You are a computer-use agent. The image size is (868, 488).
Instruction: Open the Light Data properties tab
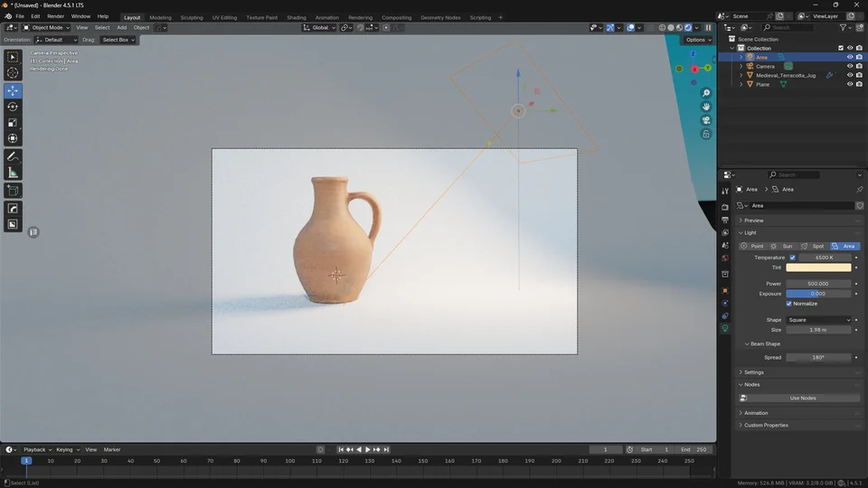[x=724, y=329]
